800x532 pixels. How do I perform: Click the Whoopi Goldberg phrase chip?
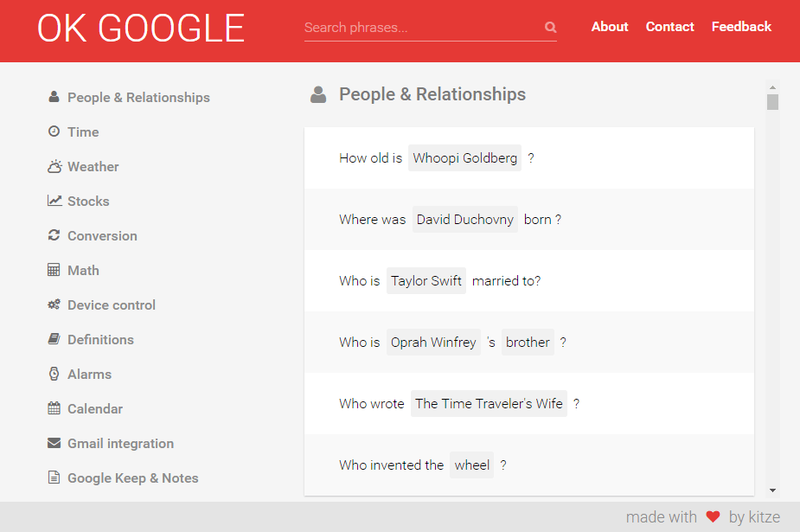click(464, 158)
